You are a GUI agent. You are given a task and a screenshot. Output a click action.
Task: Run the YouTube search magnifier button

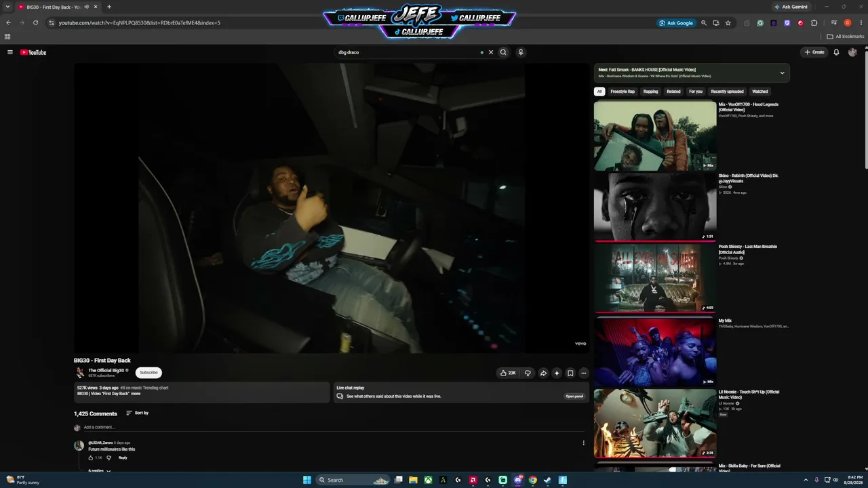[x=503, y=52]
